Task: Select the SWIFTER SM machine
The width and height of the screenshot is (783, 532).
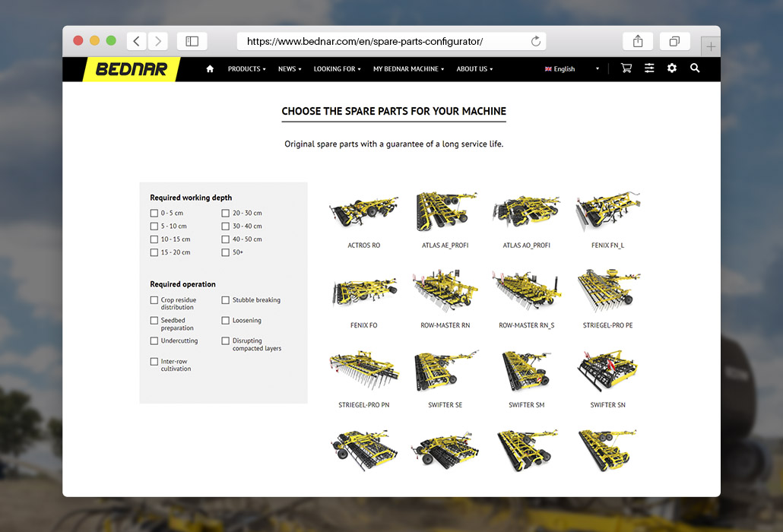Action: [x=526, y=379]
